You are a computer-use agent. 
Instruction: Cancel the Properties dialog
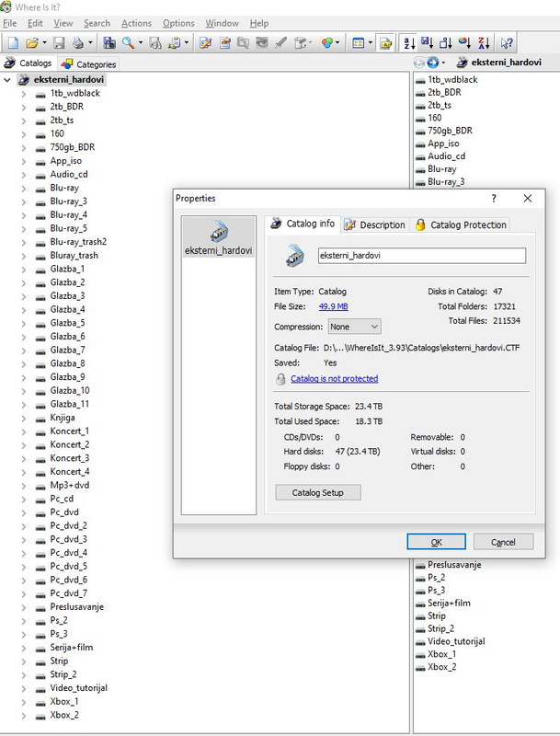click(x=503, y=542)
